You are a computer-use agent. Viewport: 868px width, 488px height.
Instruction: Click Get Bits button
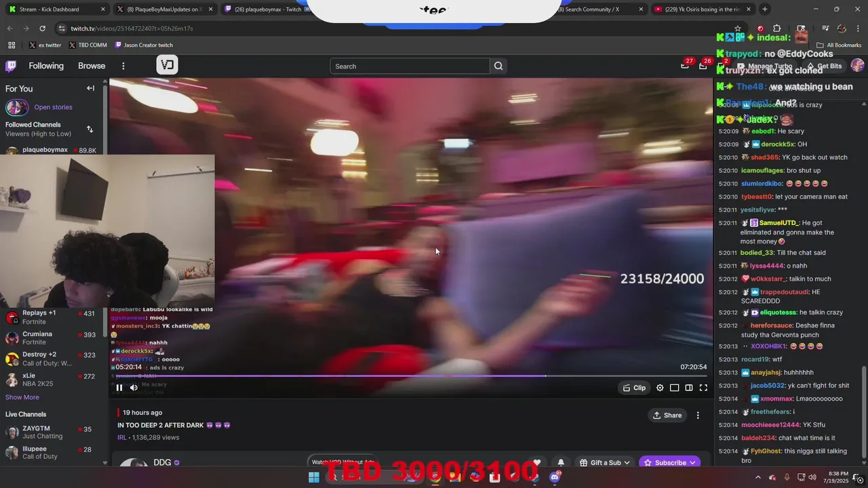pyautogui.click(x=824, y=66)
